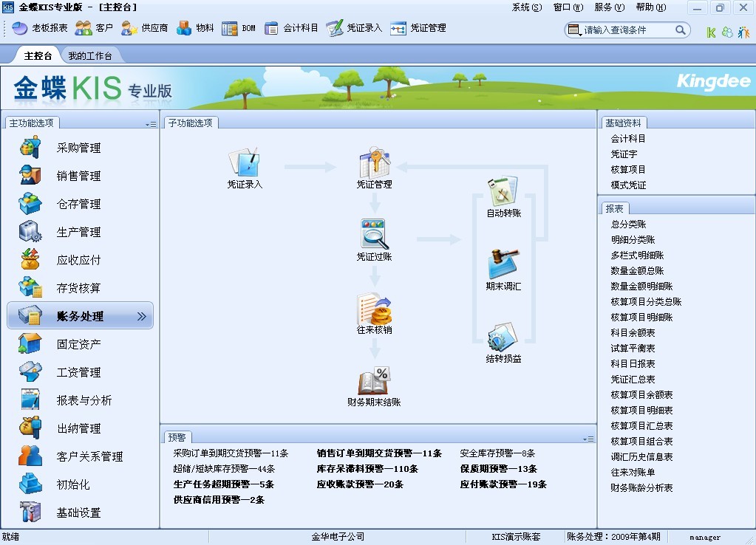Click 凭证字 under 基础资料

[x=624, y=154]
